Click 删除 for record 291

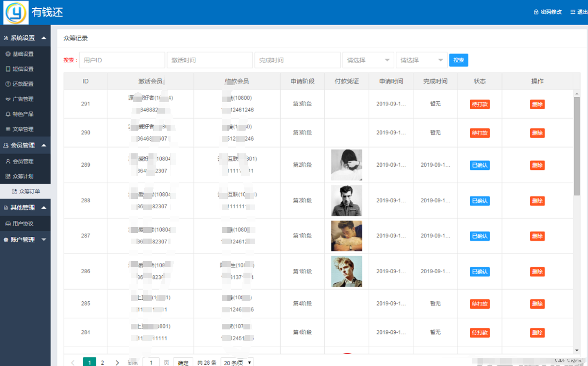[x=537, y=104]
